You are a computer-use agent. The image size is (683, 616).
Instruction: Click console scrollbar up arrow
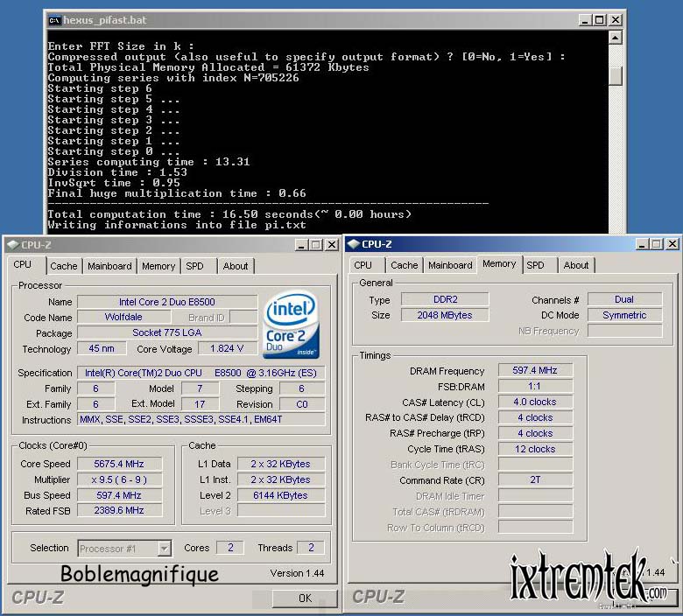coord(615,38)
